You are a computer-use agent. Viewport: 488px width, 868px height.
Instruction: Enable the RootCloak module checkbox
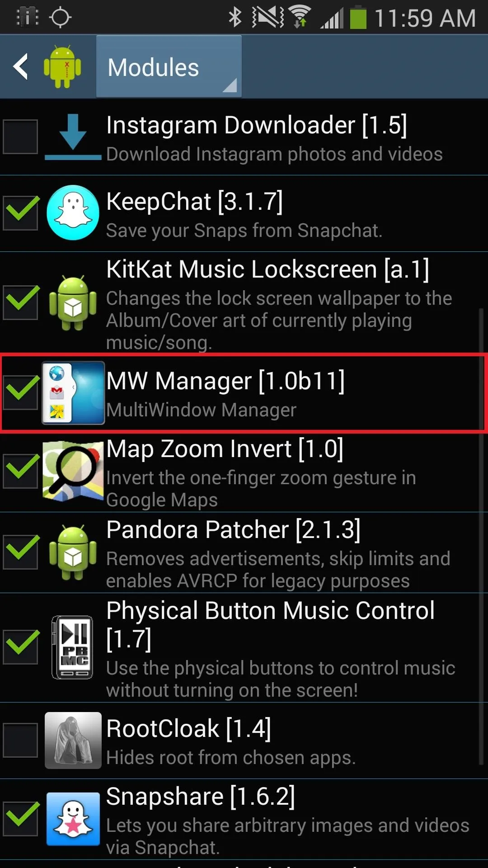pyautogui.click(x=20, y=740)
